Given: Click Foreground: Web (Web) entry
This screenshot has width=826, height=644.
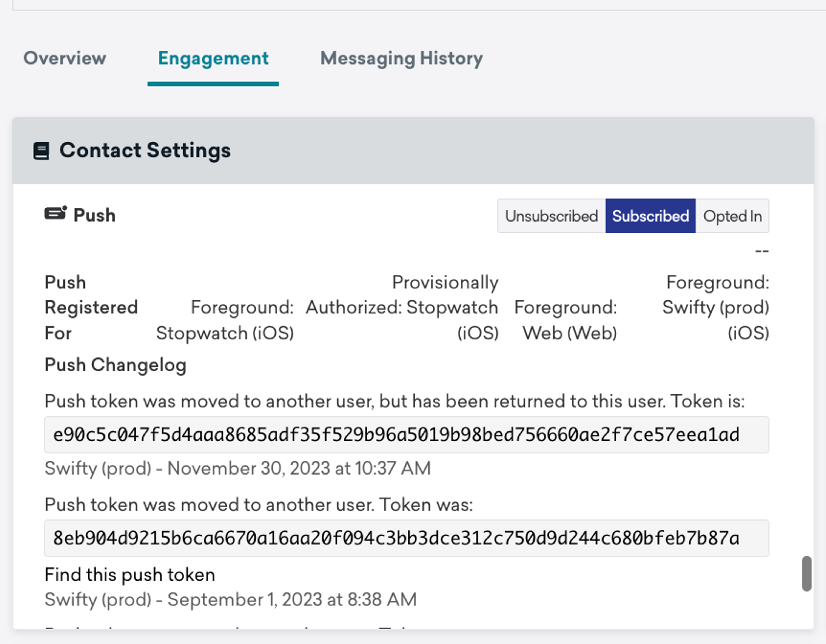Looking at the screenshot, I should click(x=566, y=320).
